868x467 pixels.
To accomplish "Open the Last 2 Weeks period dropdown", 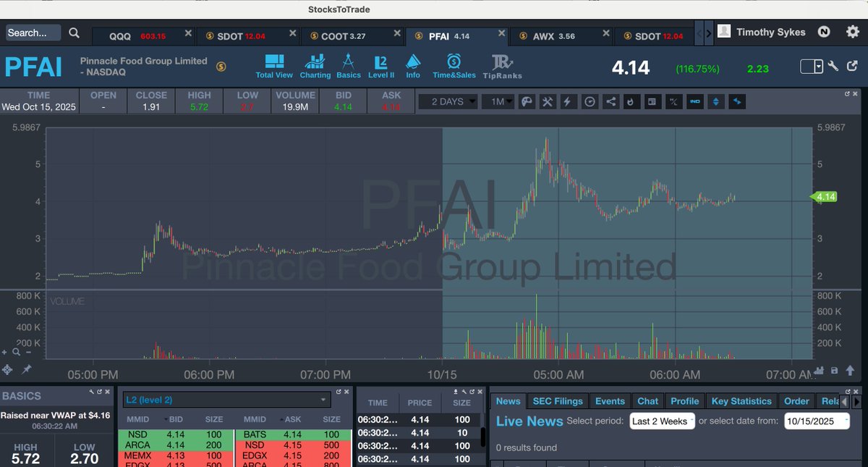I will 663,421.
